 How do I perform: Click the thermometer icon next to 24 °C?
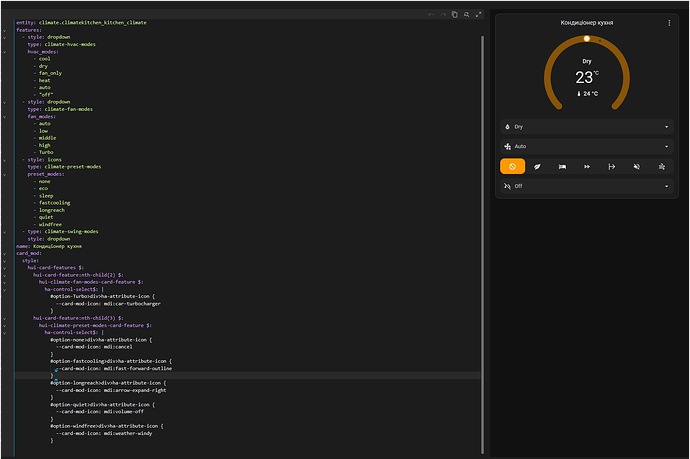[x=579, y=94]
